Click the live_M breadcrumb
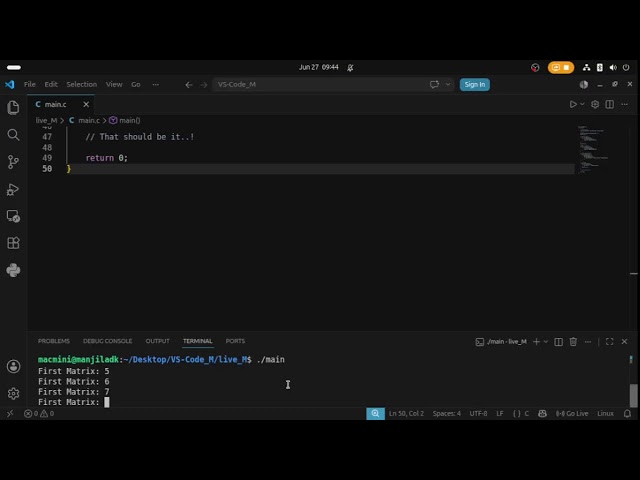Viewport: 640px width, 480px height. tap(46, 120)
